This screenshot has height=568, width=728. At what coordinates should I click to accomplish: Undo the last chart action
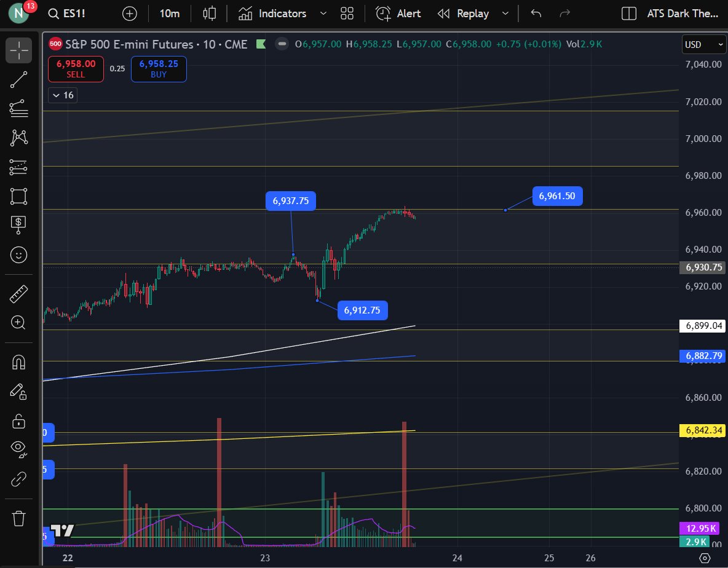pos(536,14)
